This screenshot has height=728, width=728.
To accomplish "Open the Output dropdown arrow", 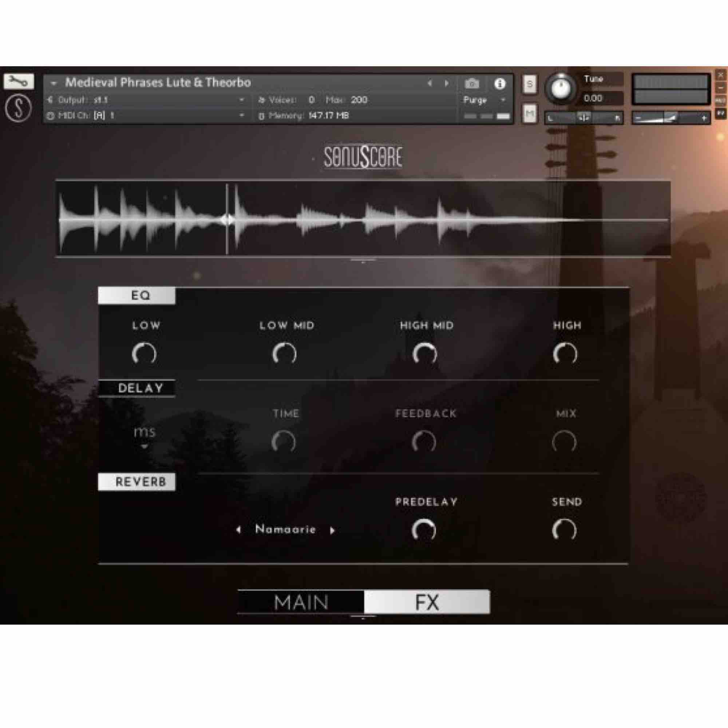I will pos(242,100).
